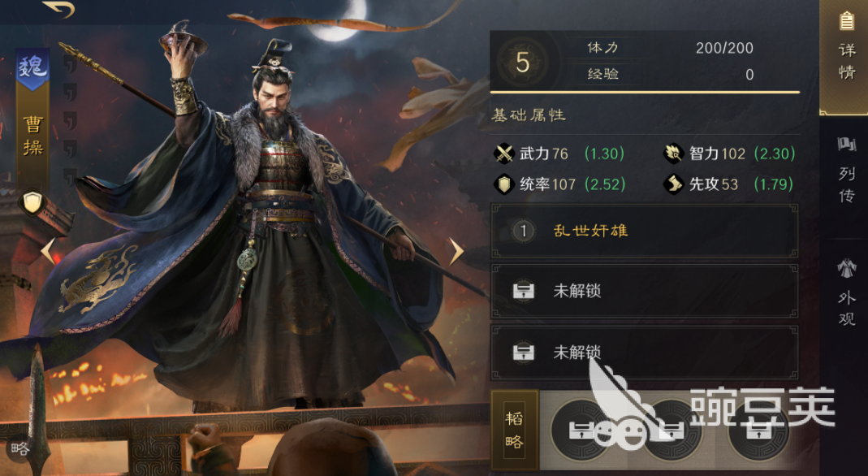Image resolution: width=868 pixels, height=476 pixels.
Task: Tap the 略 circle icon
Action: [x=20, y=448]
